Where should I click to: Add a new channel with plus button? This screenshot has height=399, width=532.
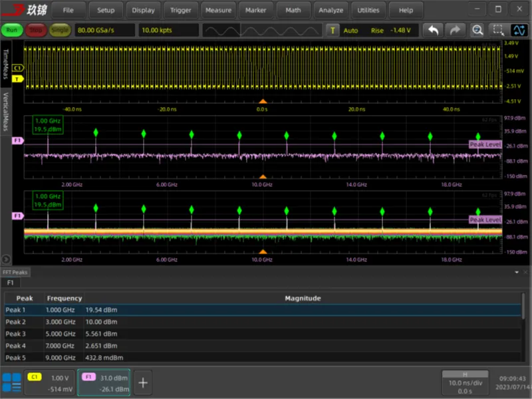(x=143, y=382)
